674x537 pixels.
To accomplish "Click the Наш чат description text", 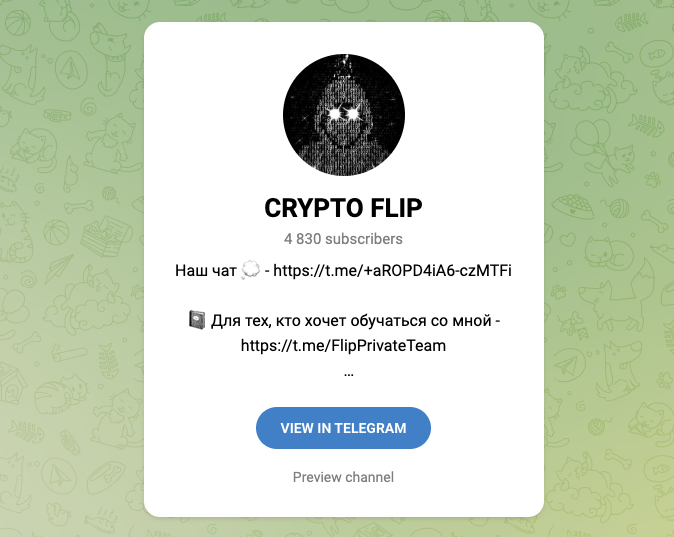I will [205, 271].
